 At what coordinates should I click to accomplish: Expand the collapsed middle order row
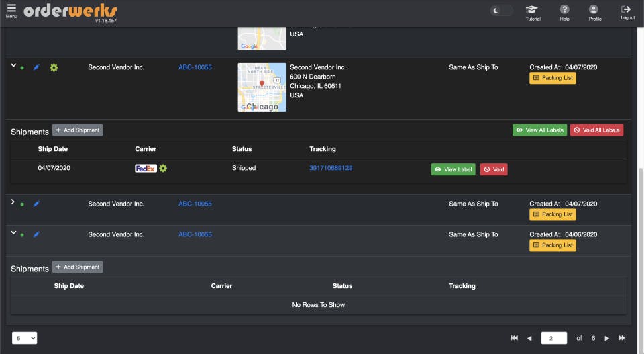pos(13,202)
